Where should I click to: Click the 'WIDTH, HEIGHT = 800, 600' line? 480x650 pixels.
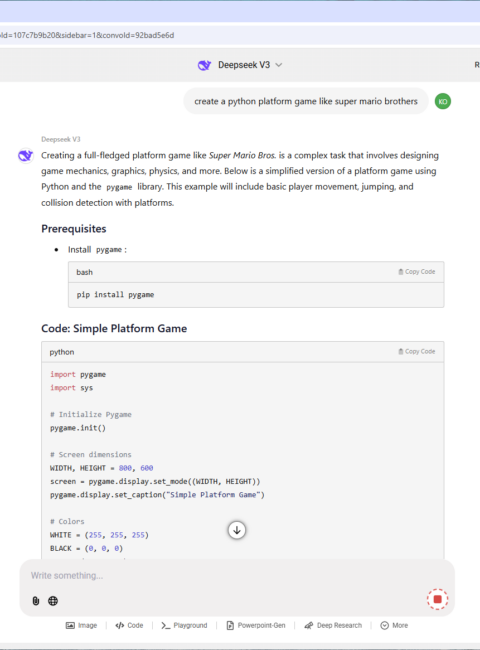coord(102,468)
